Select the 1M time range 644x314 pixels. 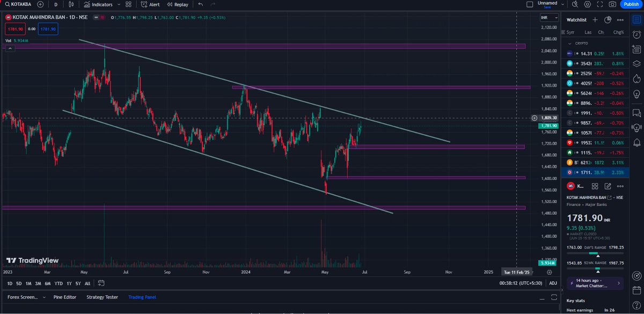point(28,283)
